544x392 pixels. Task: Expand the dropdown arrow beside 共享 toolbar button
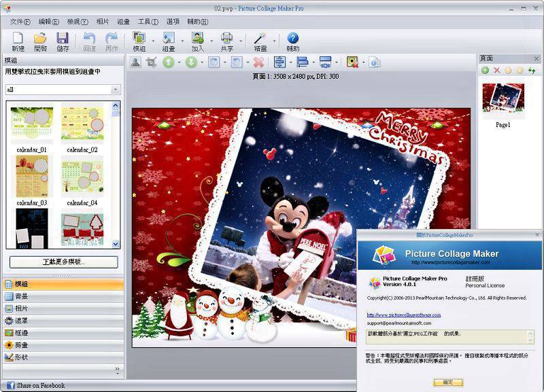(x=241, y=41)
